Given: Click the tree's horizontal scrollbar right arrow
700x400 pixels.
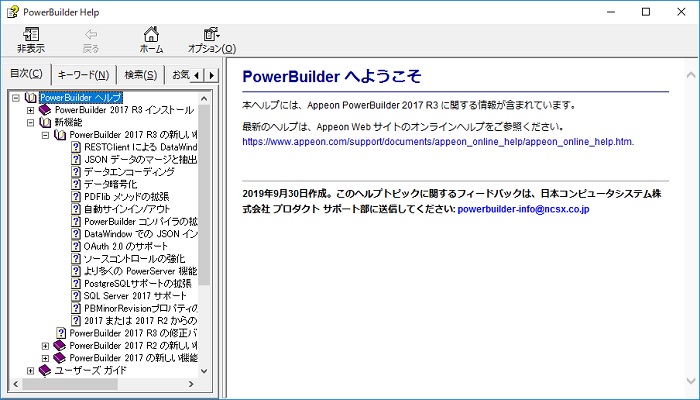Looking at the screenshot, I should coord(191,383).
